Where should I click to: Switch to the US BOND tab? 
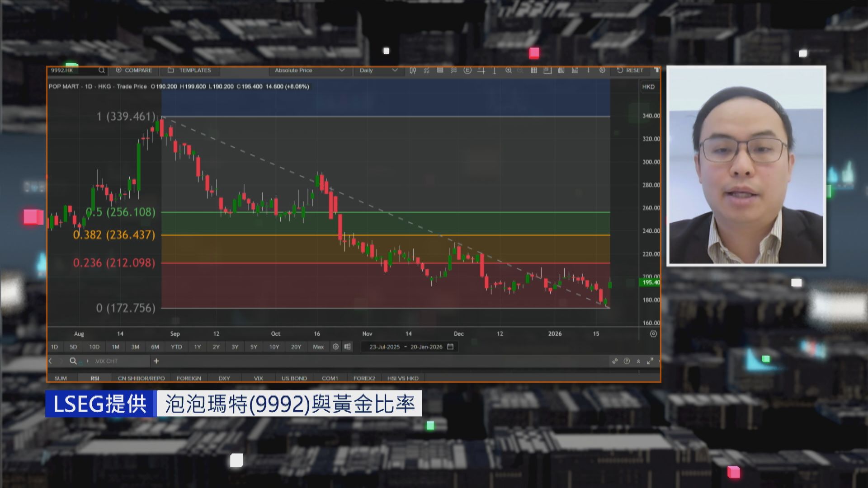click(x=294, y=378)
